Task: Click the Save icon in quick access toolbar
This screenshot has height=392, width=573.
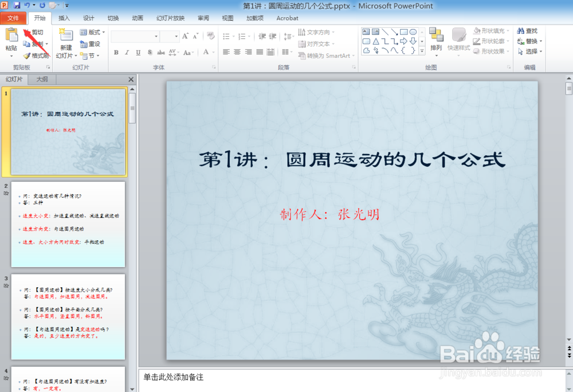Action: [17, 5]
